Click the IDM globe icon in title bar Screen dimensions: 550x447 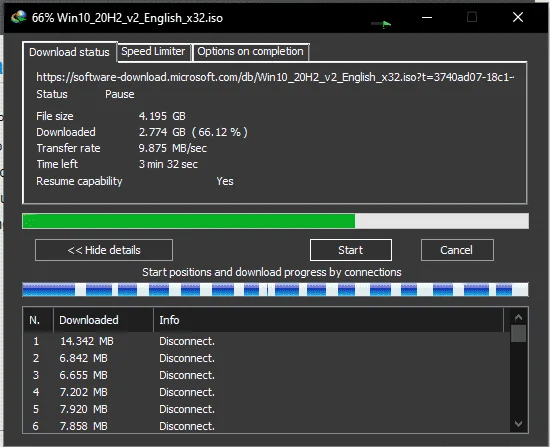tap(19, 17)
